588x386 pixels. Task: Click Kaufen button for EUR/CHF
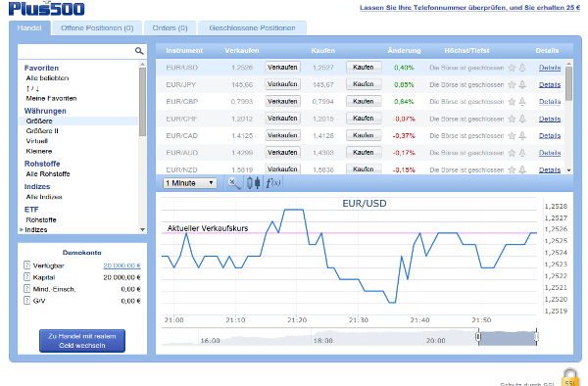pos(364,119)
